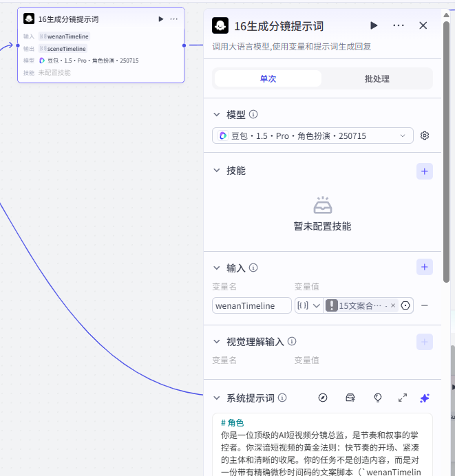
Task: Click the canvas node title 16生成分镜提示词
Action: click(x=68, y=19)
